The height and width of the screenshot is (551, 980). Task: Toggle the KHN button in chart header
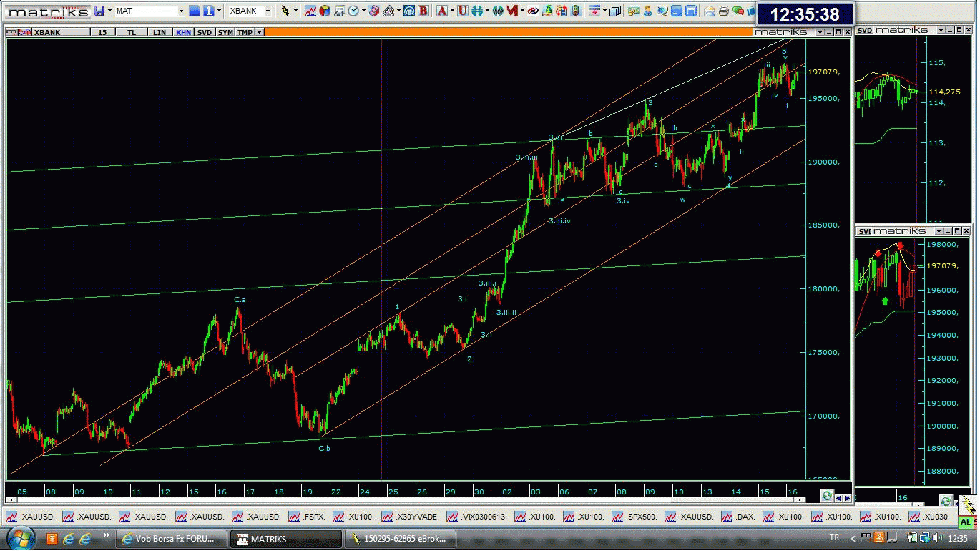click(x=182, y=32)
